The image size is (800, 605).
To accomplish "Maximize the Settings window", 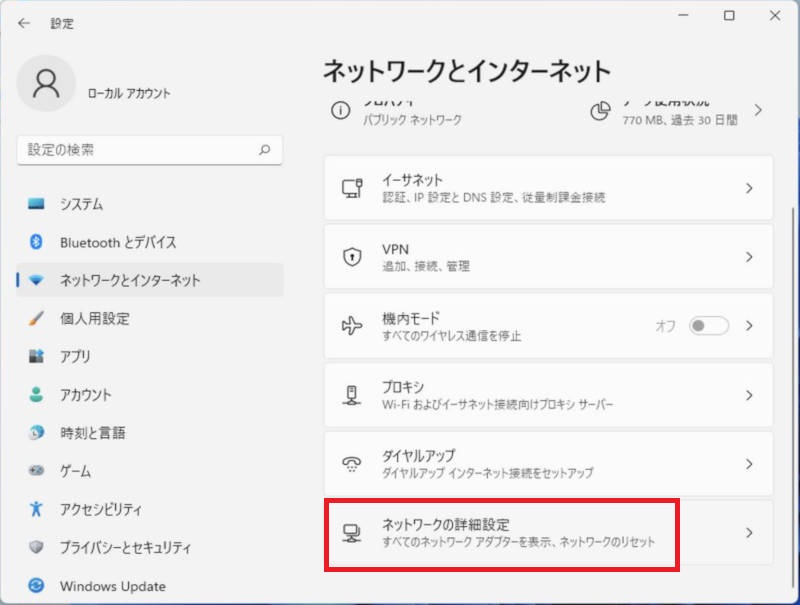I will click(729, 15).
